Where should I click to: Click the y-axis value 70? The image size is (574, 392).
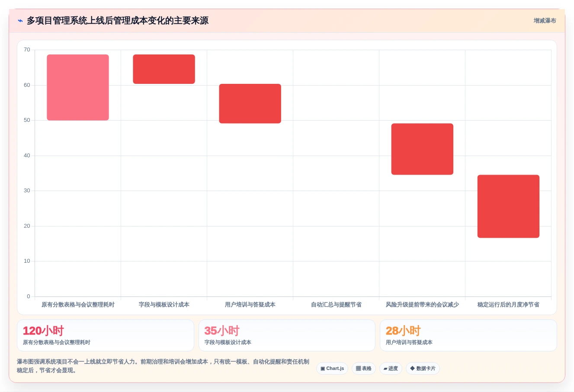(x=27, y=50)
